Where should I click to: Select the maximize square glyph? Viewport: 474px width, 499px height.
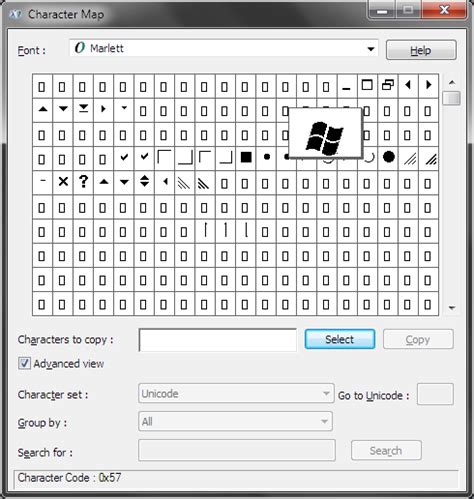coord(367,86)
